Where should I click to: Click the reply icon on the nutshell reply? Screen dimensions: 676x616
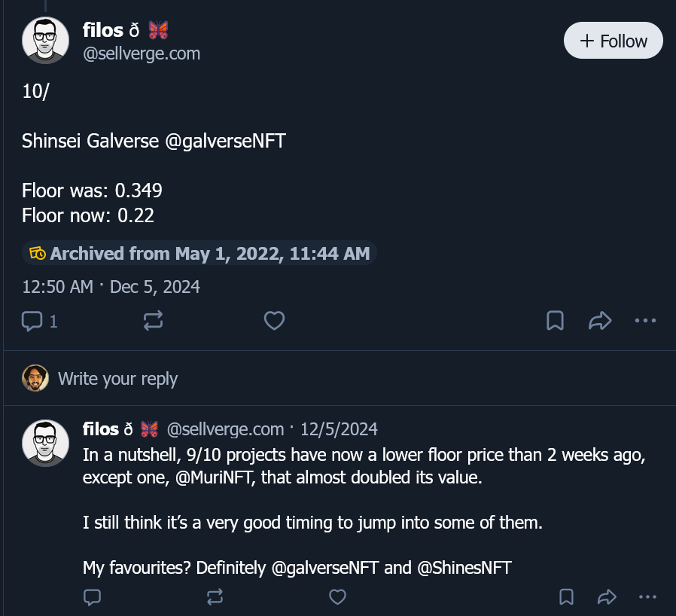(x=92, y=597)
